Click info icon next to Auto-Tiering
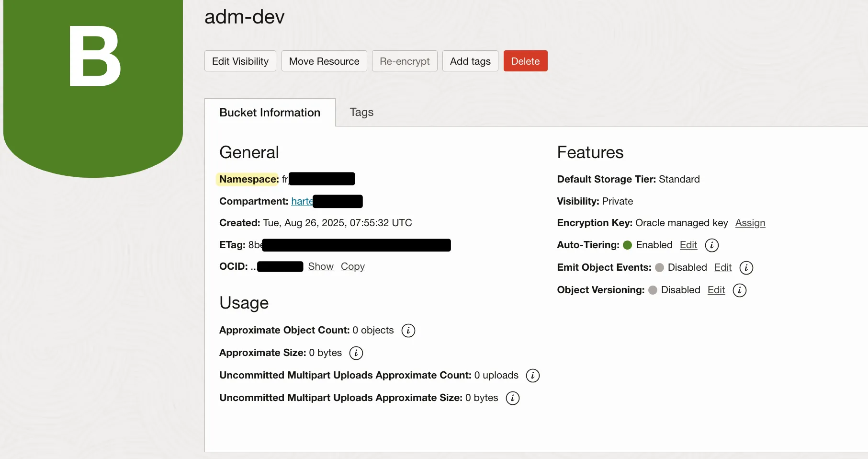868x459 pixels. click(x=711, y=245)
